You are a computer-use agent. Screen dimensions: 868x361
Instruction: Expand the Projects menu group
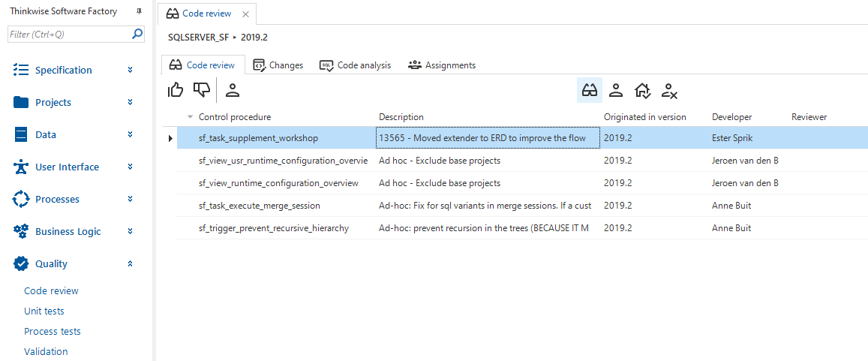[x=130, y=102]
